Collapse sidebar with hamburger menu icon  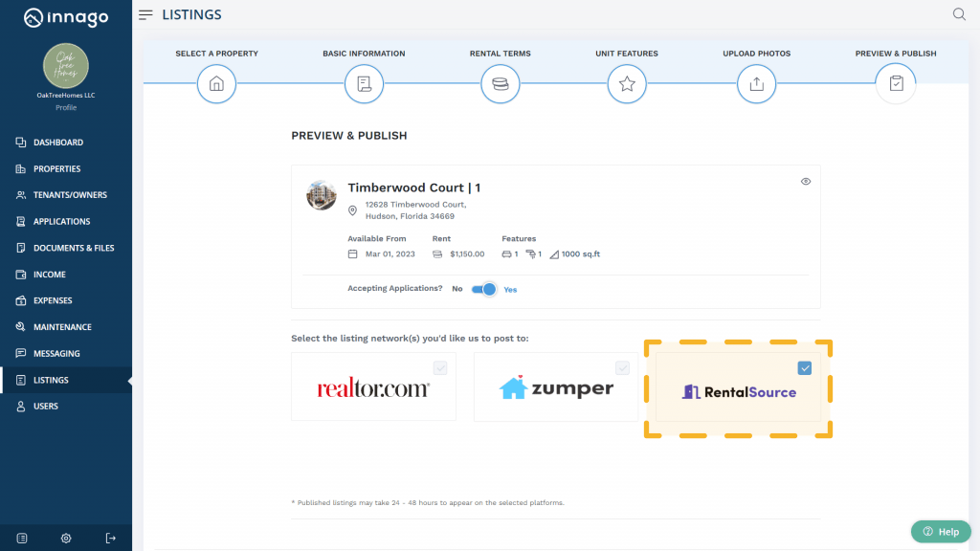[x=145, y=15]
